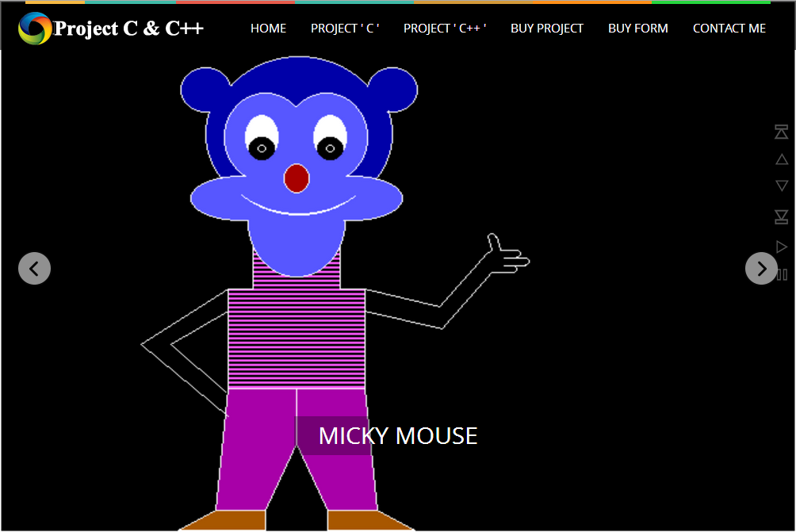Click the upward triangle navigation icon
This screenshot has height=532, width=796.
click(x=782, y=159)
